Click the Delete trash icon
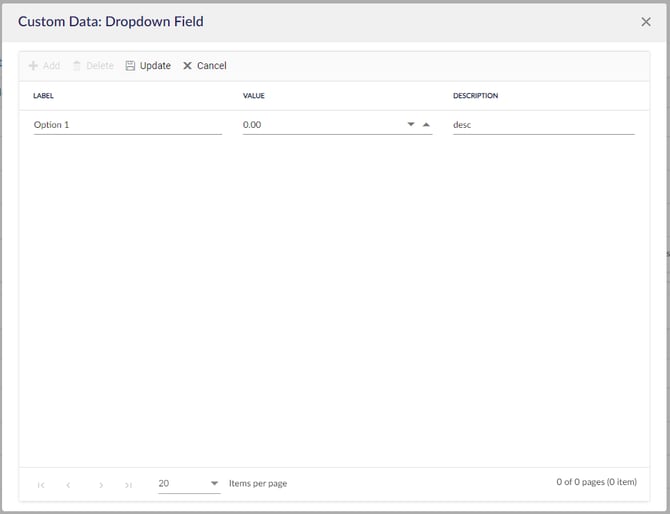 coord(77,66)
